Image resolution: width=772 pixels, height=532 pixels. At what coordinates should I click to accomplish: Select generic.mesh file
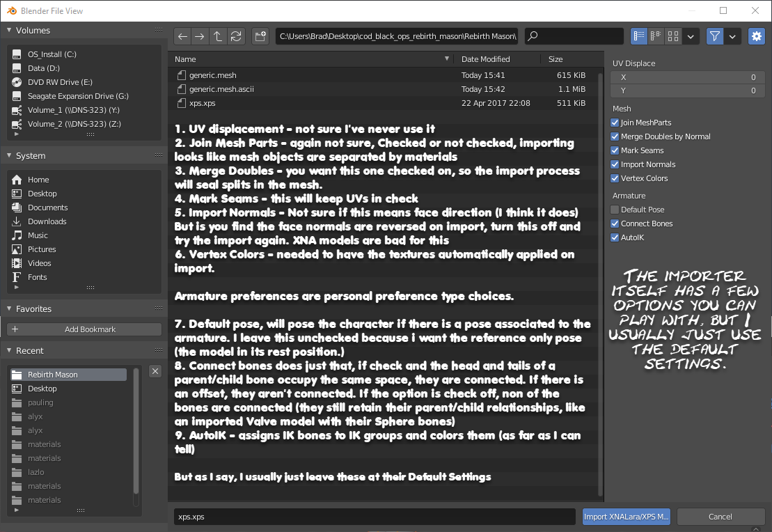383,75
